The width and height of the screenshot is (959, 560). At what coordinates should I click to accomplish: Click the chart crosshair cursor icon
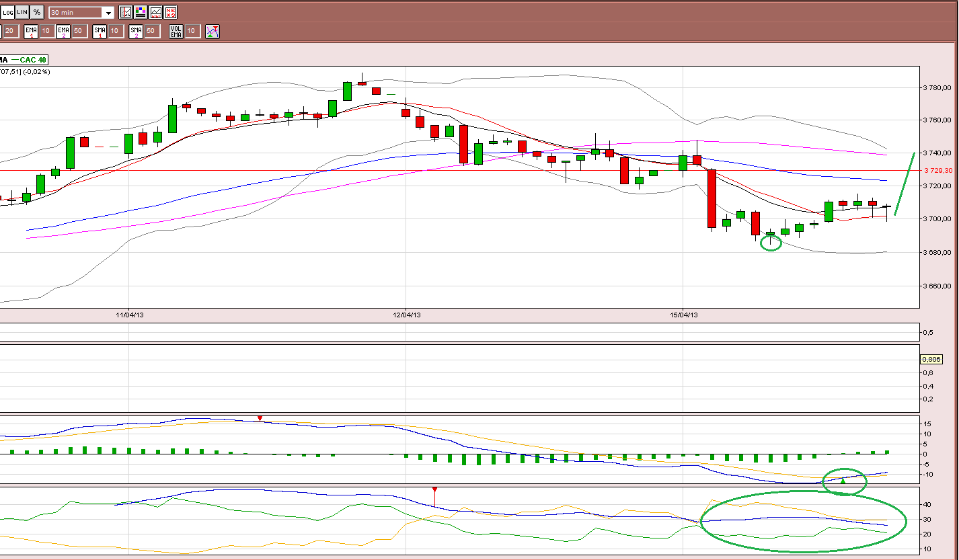126,12
